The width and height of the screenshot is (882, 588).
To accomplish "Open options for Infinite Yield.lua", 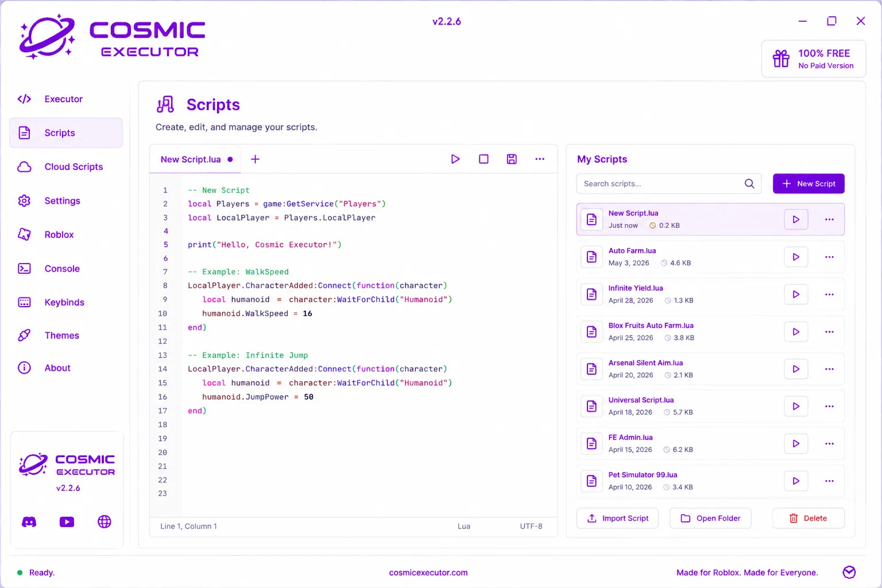I will [829, 294].
